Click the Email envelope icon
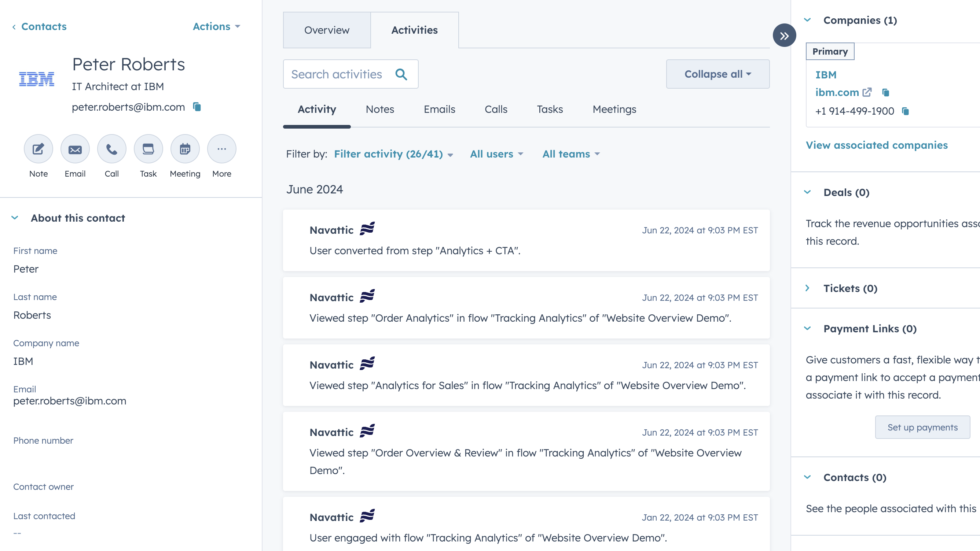The image size is (980, 551). tap(75, 149)
